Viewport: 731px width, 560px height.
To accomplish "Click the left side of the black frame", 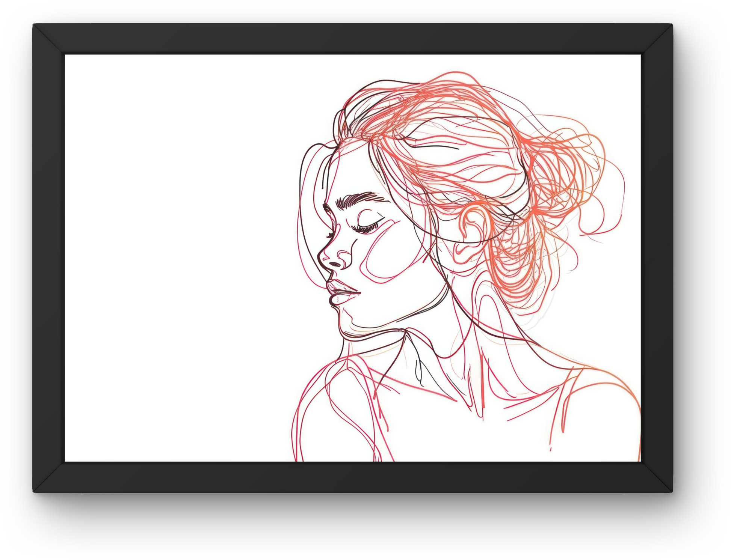I will [48, 258].
